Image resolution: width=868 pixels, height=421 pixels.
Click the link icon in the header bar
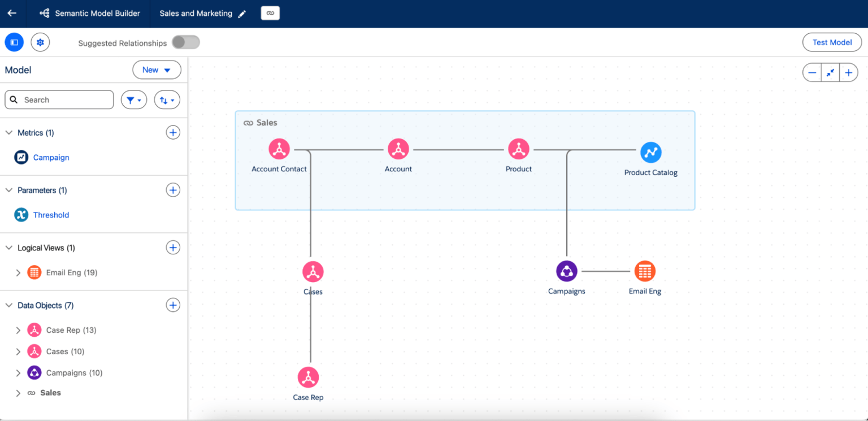(270, 12)
